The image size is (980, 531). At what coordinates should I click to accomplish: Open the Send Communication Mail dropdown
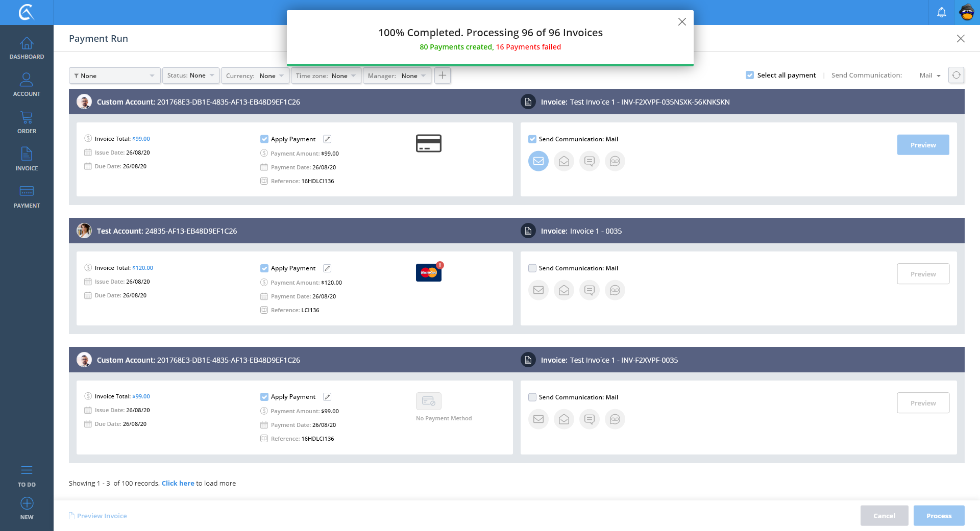click(x=929, y=75)
